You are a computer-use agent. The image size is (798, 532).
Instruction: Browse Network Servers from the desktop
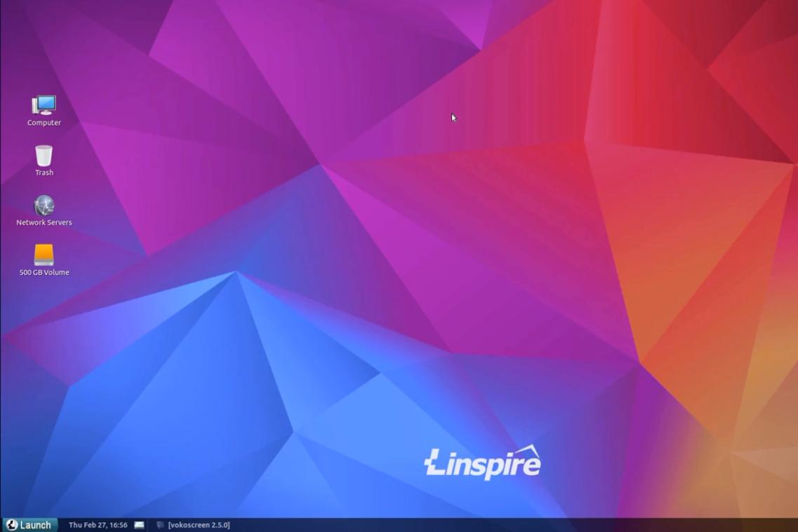click(x=44, y=206)
